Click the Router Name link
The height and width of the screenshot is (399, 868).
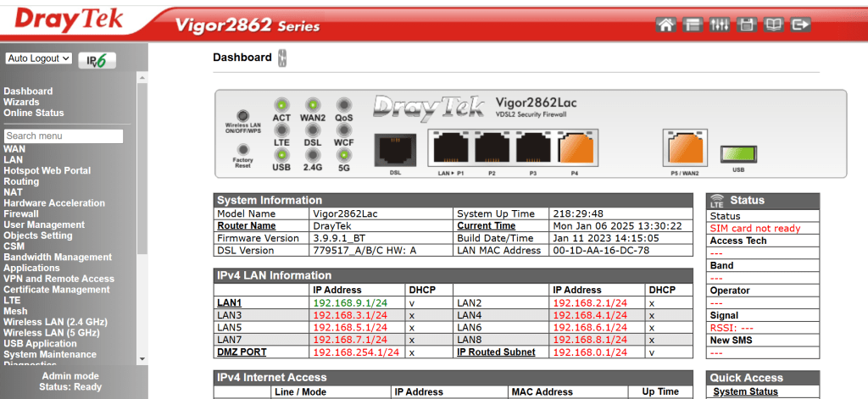click(247, 226)
